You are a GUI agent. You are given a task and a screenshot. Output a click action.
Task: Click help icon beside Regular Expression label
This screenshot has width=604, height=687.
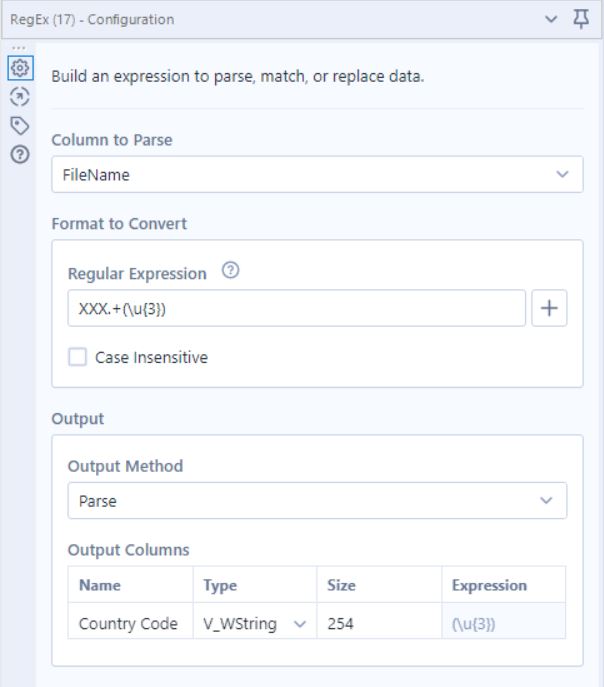point(230,272)
